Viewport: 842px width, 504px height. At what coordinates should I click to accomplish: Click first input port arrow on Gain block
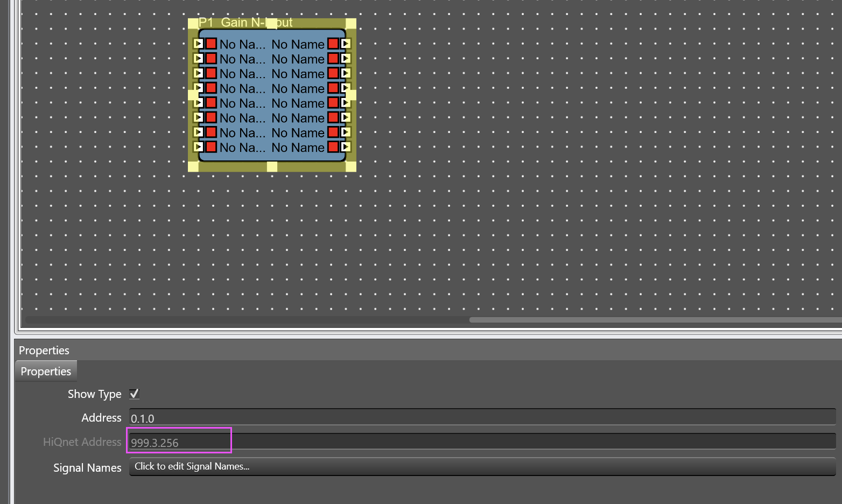pos(198,44)
